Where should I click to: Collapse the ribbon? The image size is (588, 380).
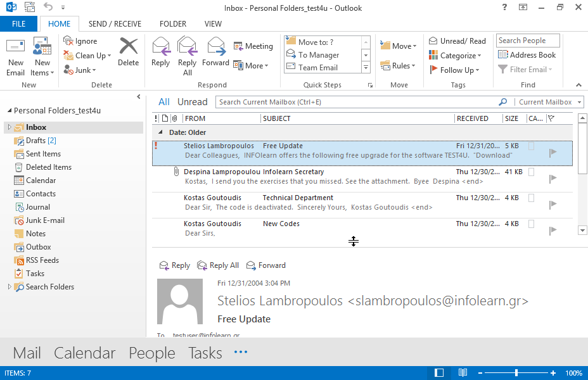coord(578,85)
